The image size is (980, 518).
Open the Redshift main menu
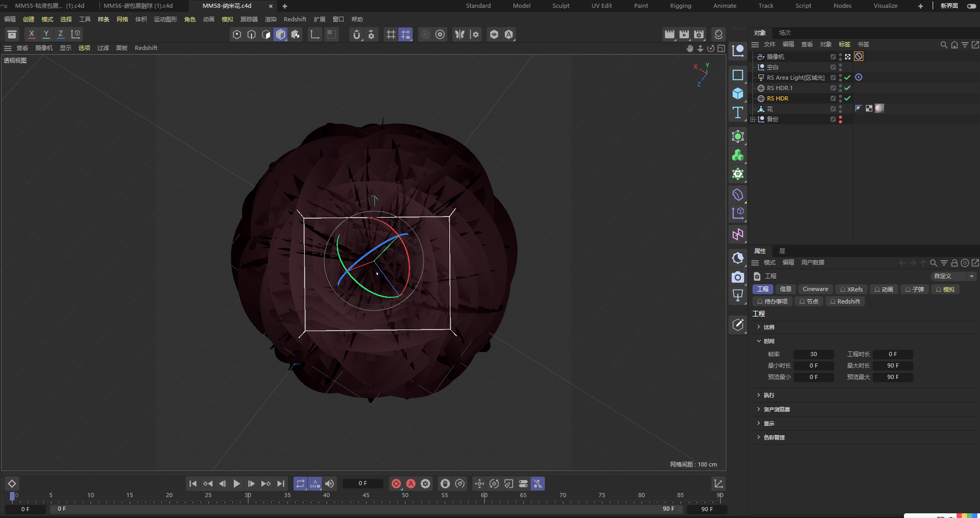tap(295, 19)
